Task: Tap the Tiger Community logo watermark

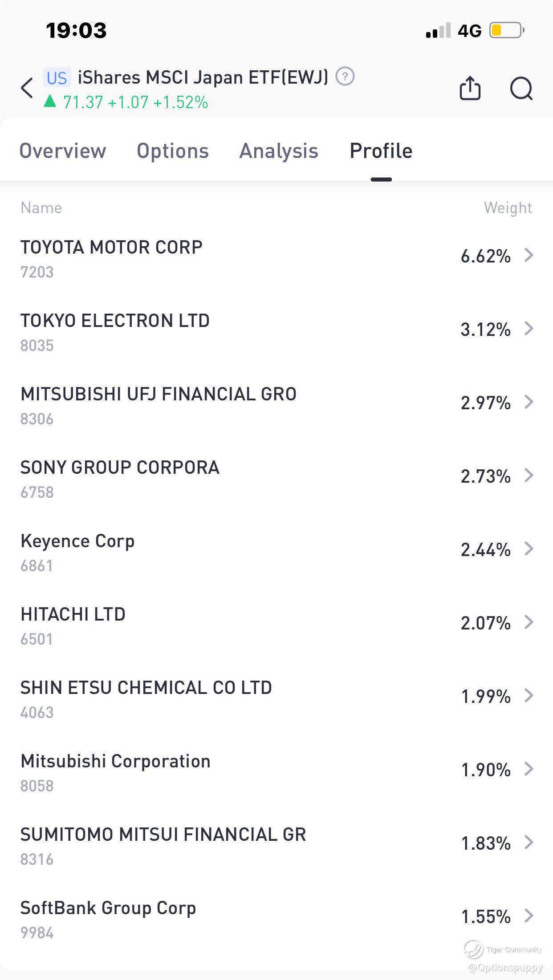Action: pyautogui.click(x=473, y=949)
